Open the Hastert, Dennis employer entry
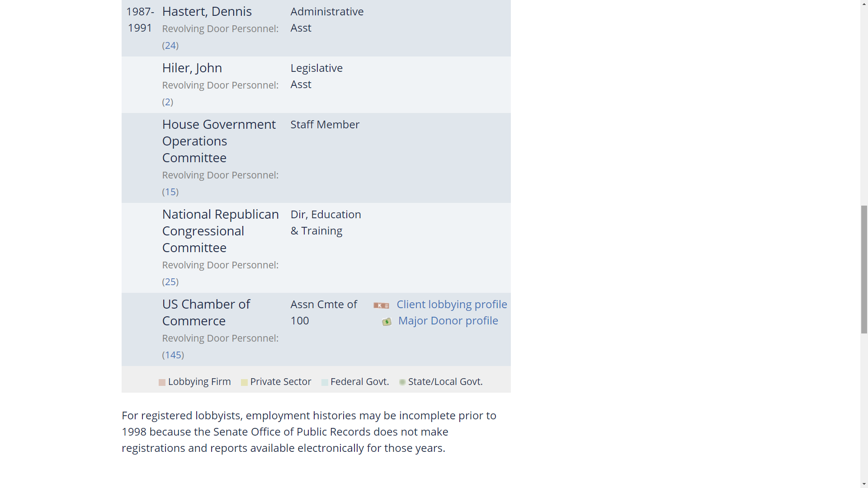868x488 pixels. click(207, 11)
